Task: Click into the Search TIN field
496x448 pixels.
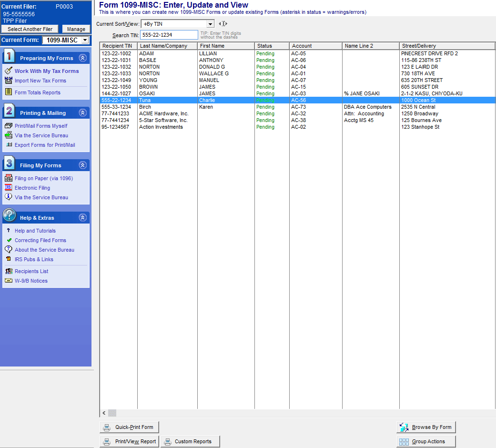Action: 169,35
